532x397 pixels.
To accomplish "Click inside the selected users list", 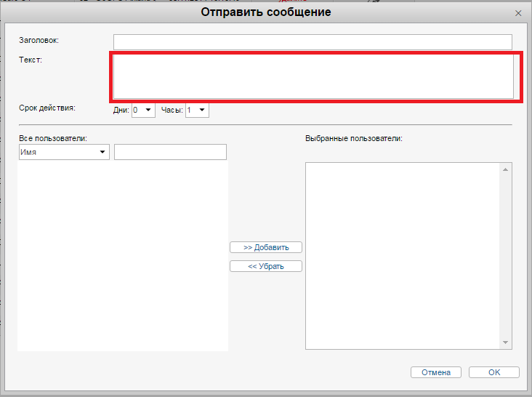I will point(402,254).
